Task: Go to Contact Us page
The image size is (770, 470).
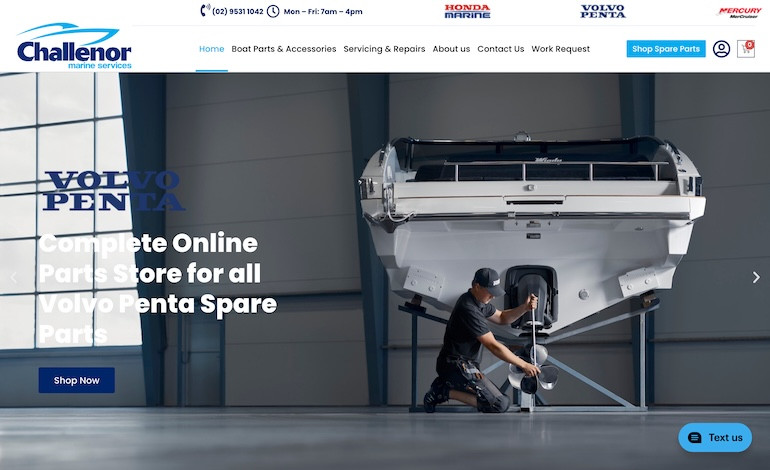Action: pos(500,49)
